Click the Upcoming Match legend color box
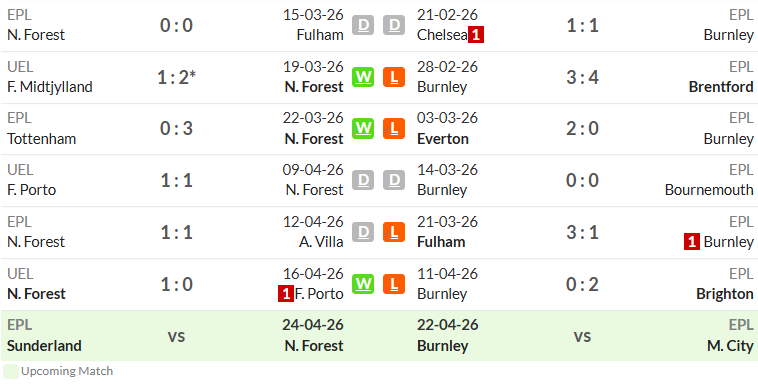The image size is (758, 385). tap(11, 371)
